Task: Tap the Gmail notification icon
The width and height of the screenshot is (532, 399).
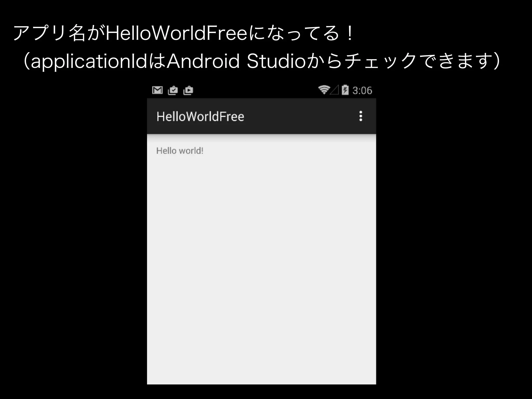Action: point(157,90)
